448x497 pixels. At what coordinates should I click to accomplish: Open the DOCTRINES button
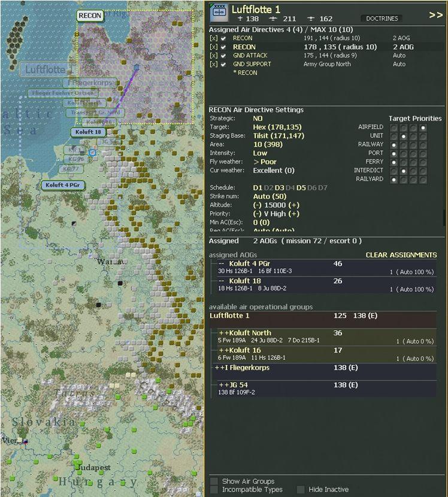point(382,19)
